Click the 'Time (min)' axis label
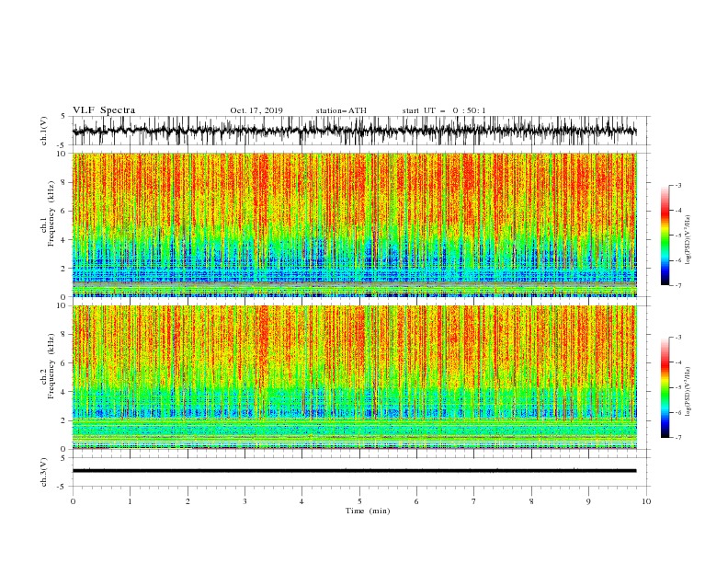 point(368,511)
